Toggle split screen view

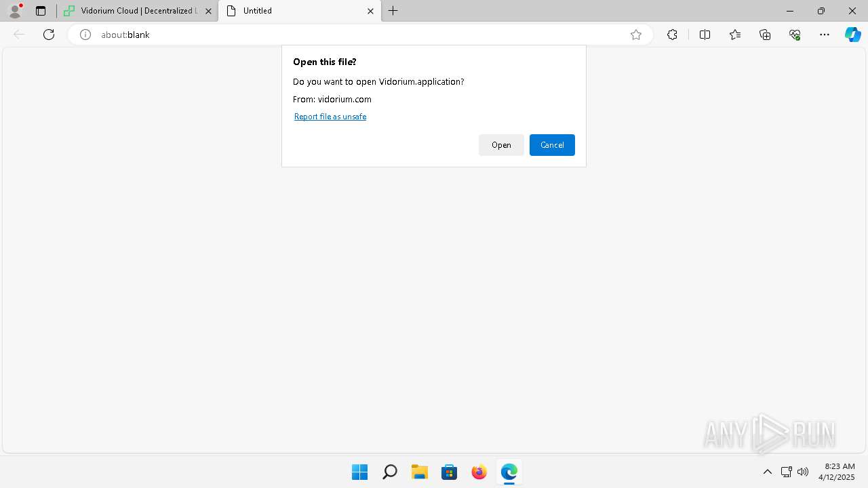point(705,35)
